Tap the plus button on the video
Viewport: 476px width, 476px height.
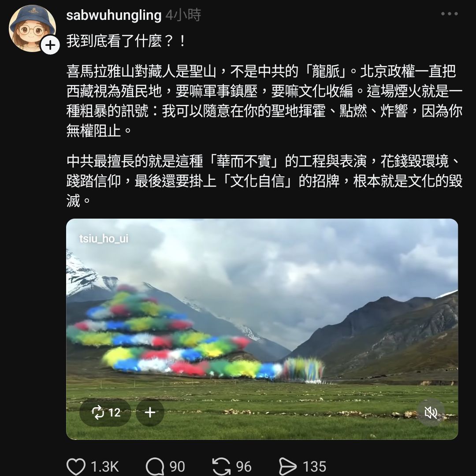point(150,413)
